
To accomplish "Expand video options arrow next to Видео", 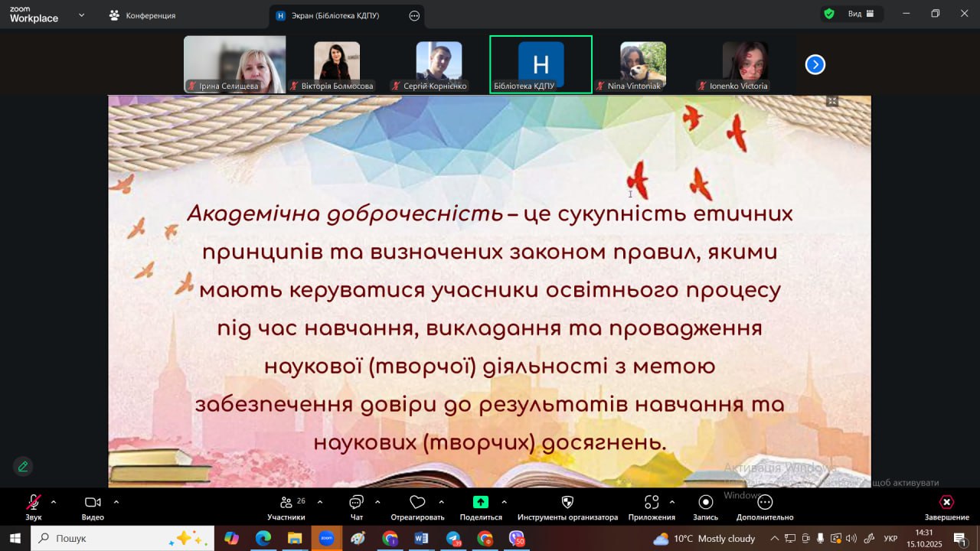I will coord(116,502).
